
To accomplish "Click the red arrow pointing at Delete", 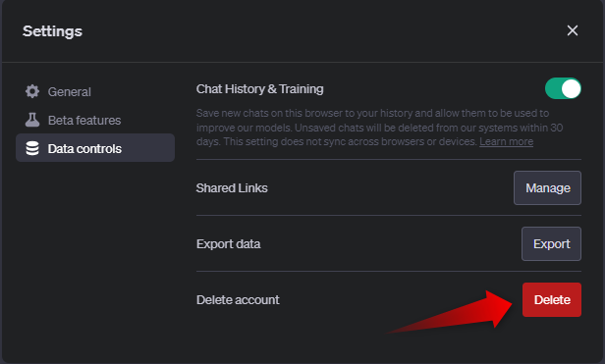I will (450, 312).
